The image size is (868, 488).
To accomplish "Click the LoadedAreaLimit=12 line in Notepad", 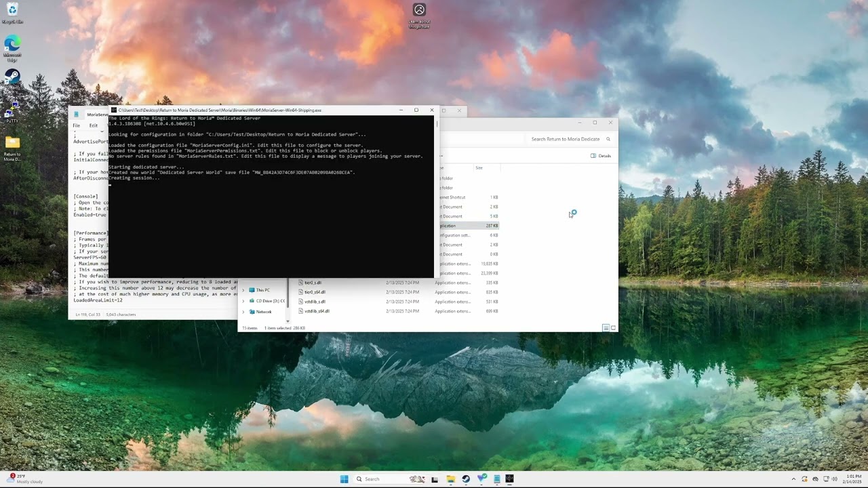I will pos(98,300).
